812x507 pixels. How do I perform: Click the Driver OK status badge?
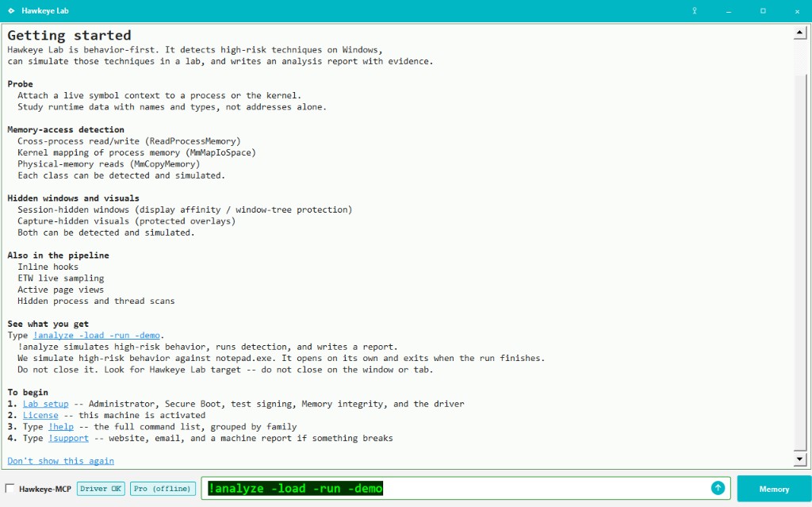tap(101, 488)
